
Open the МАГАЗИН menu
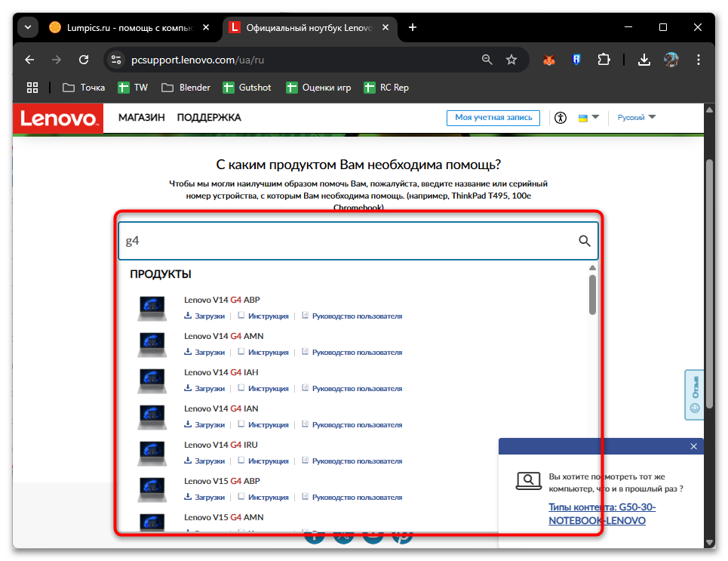(x=142, y=118)
